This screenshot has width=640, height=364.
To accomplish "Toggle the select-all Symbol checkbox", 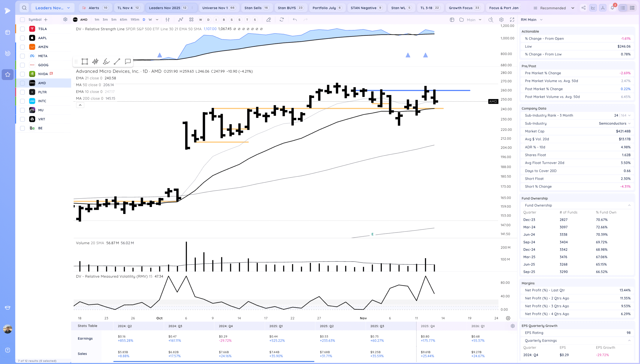I will point(22,19).
